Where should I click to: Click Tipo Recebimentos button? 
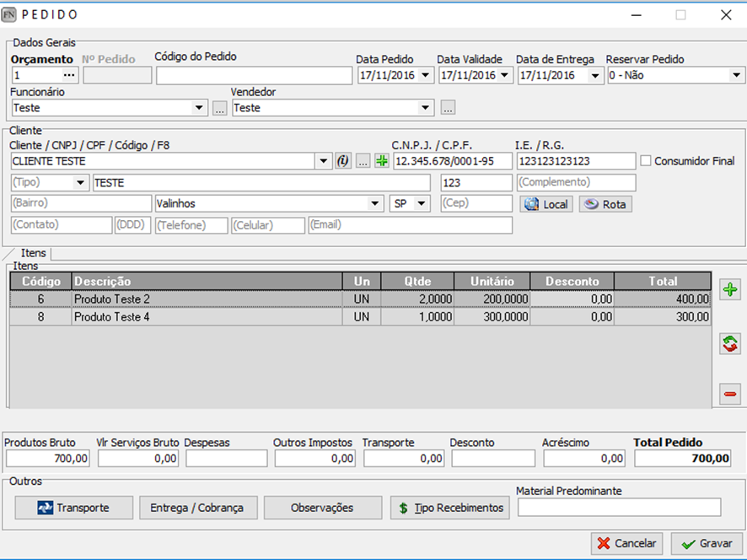click(x=449, y=508)
